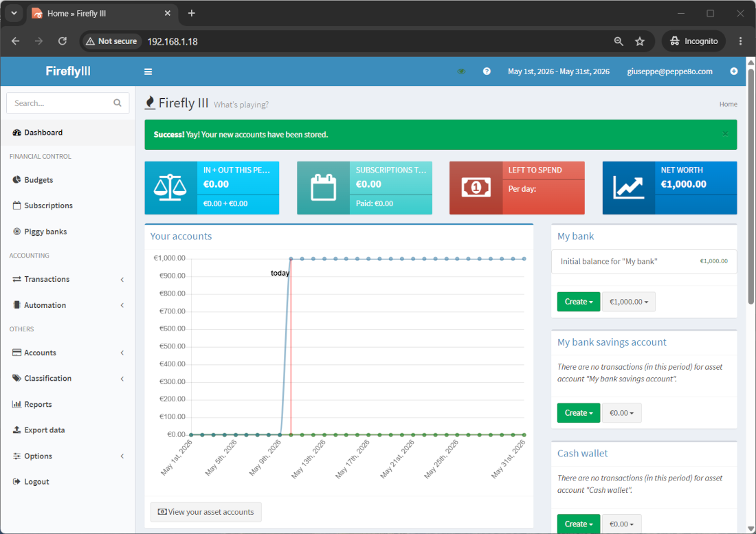Open the help question mark icon

pos(487,71)
